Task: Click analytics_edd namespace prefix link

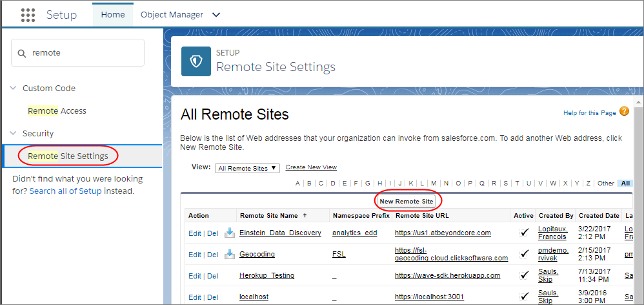Action: point(355,233)
